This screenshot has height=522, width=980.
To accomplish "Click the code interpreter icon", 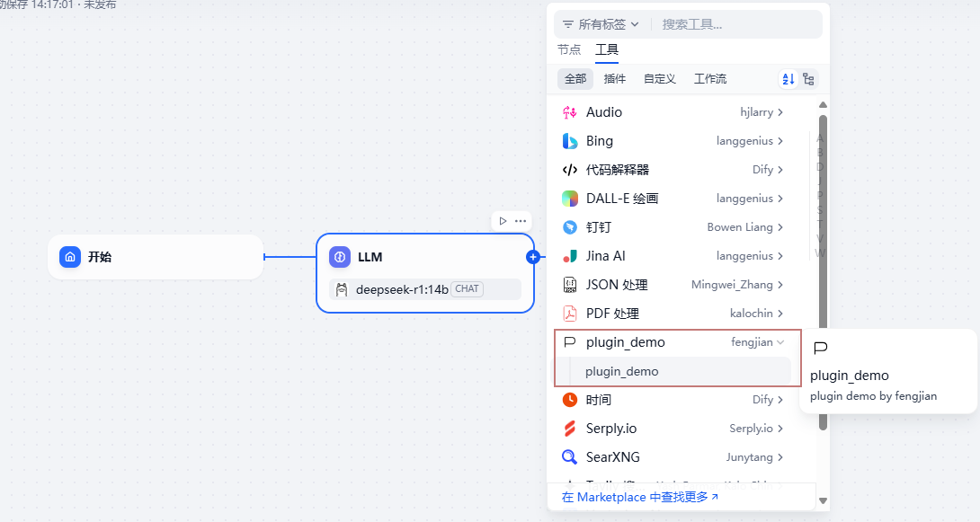I will (x=569, y=170).
